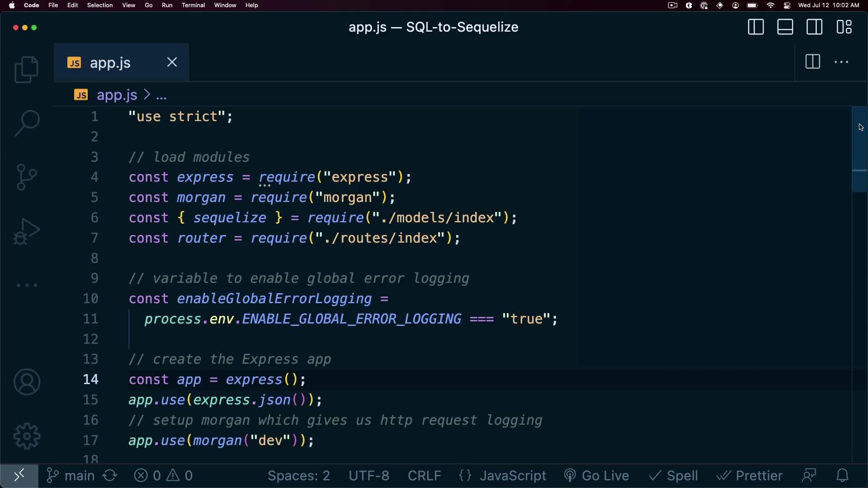
Task: Open more actions in the activity bar
Action: click(x=27, y=285)
